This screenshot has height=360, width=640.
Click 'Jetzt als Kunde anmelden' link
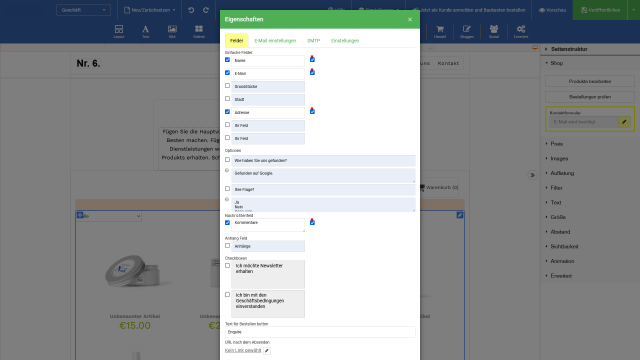tap(469, 10)
